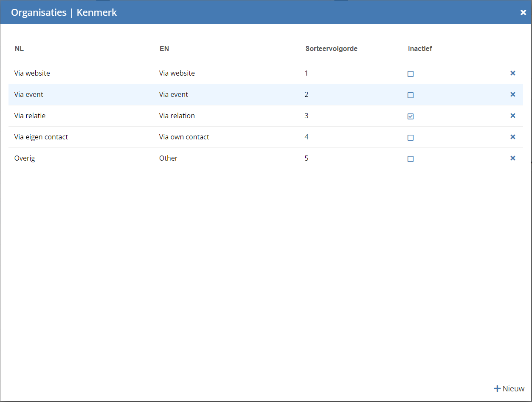Image resolution: width=532 pixels, height=402 pixels.
Task: Set 'Overig' to inactive
Action: click(x=410, y=159)
